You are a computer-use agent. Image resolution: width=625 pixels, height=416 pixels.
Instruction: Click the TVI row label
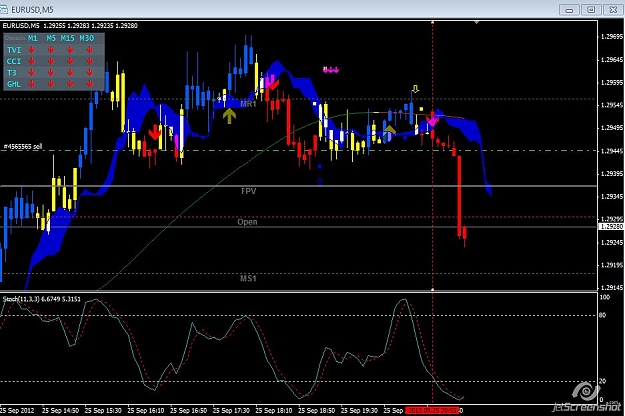point(14,50)
